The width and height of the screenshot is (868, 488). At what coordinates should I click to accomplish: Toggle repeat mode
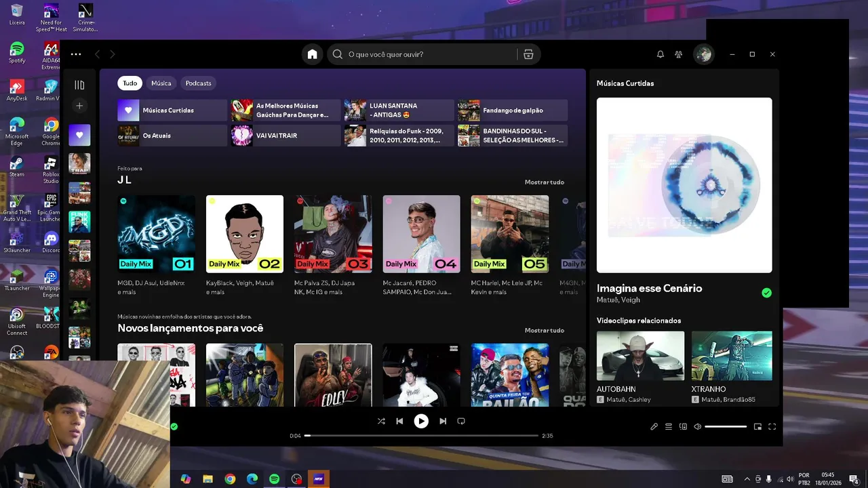[x=461, y=421]
